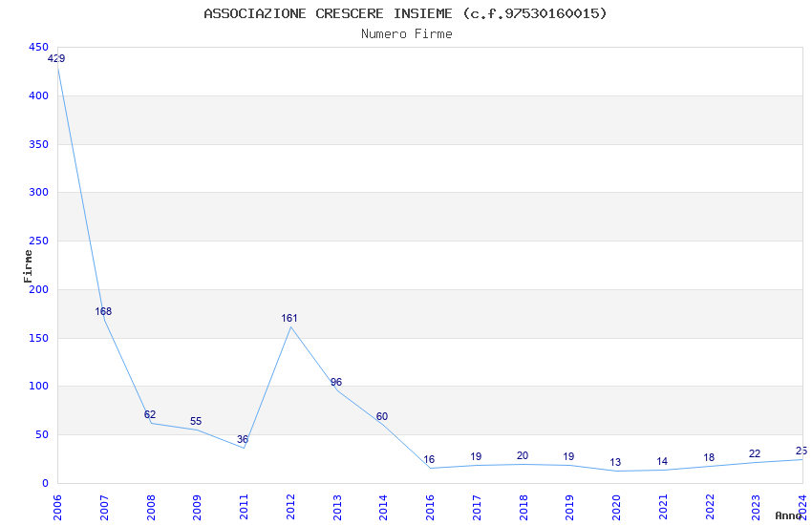
Task: Select the 14 data point label
Action: coord(662,461)
